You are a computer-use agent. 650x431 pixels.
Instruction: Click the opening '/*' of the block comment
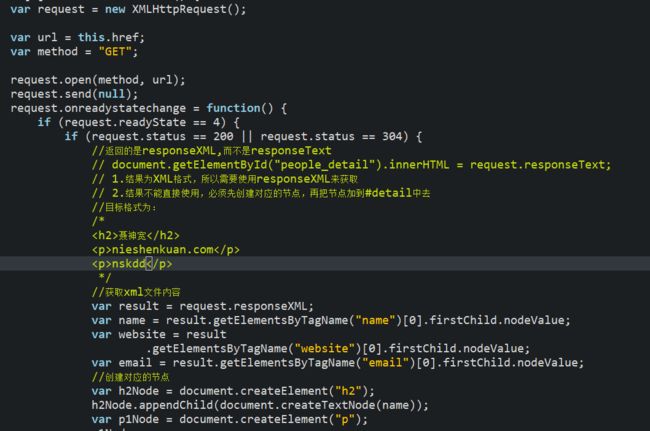(x=98, y=221)
